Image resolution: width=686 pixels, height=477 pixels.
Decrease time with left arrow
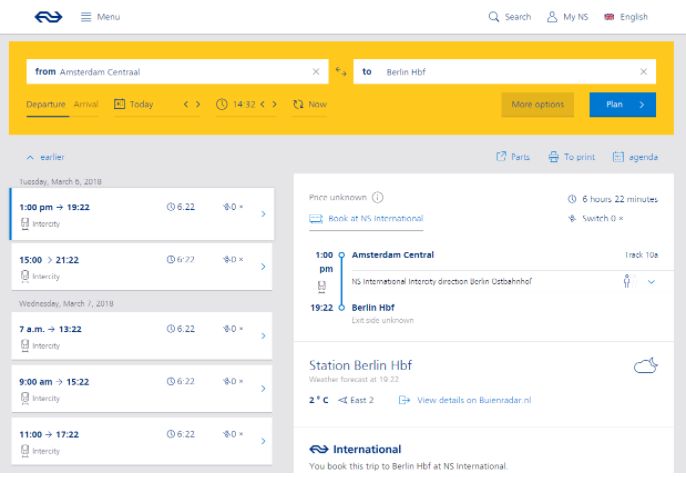pyautogui.click(x=262, y=105)
